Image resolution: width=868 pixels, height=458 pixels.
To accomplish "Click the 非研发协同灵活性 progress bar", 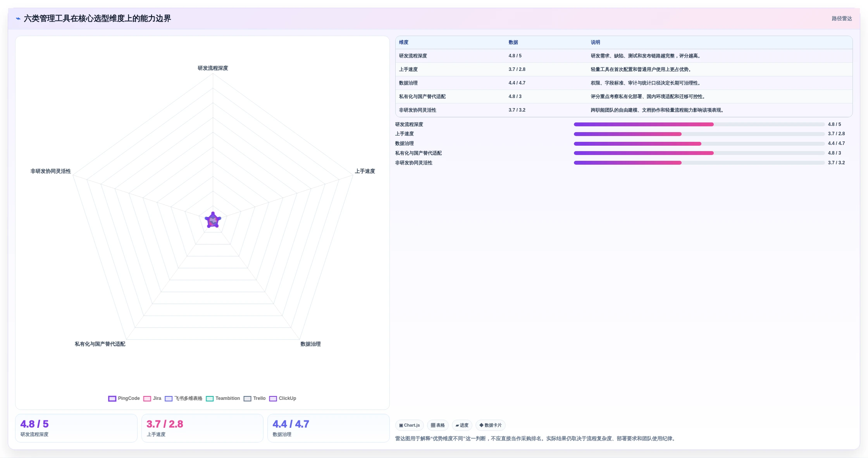I will (x=699, y=163).
